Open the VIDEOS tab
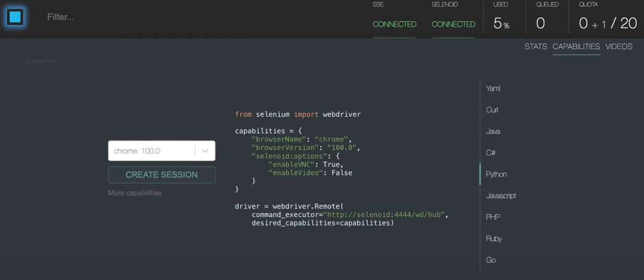644x280 pixels. pos(619,46)
